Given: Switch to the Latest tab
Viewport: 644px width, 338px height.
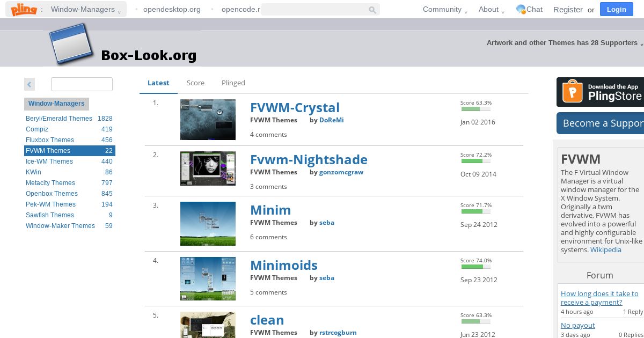Looking at the screenshot, I should (158, 83).
